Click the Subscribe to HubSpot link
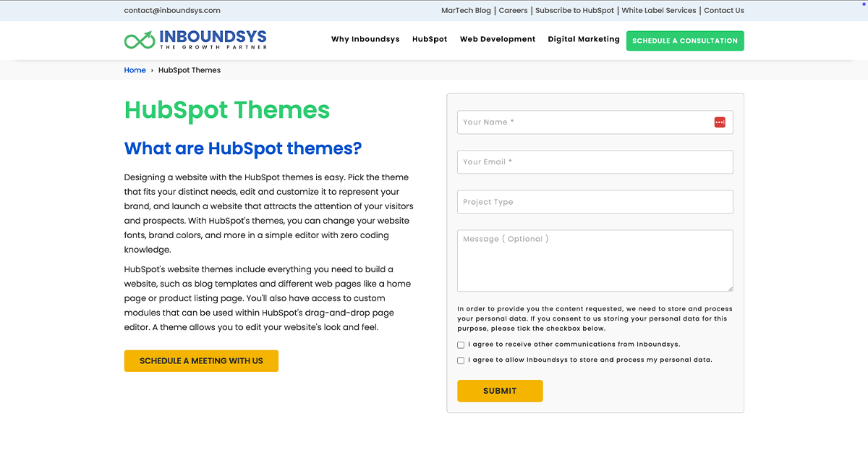The height and width of the screenshot is (456, 868). click(x=575, y=10)
